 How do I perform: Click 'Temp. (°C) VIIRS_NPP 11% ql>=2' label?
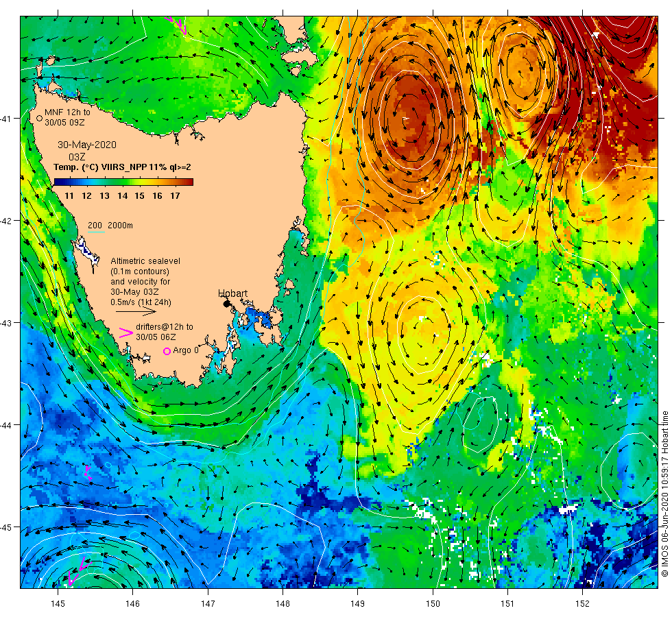pos(122,167)
